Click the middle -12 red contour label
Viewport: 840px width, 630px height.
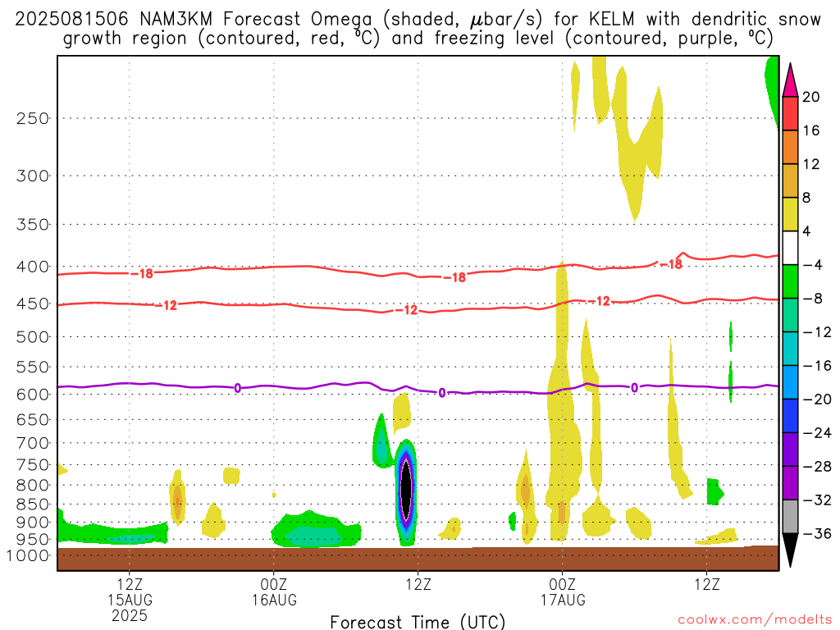(x=406, y=309)
